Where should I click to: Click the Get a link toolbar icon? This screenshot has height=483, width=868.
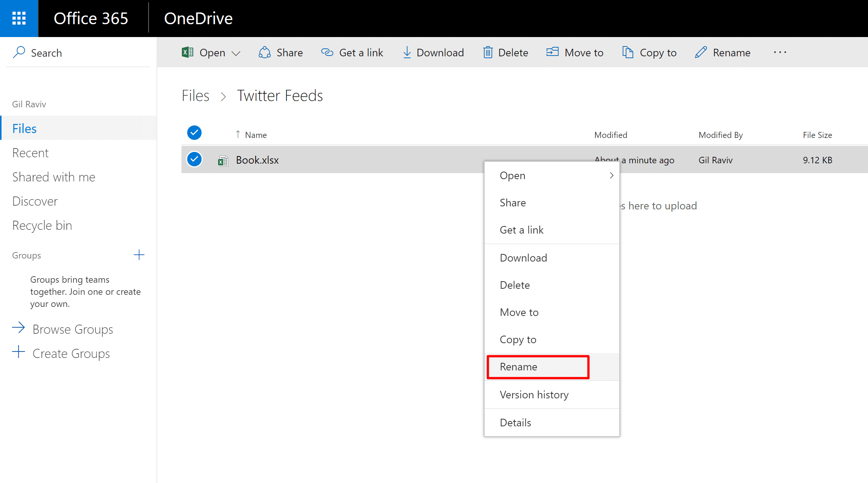pyautogui.click(x=327, y=53)
